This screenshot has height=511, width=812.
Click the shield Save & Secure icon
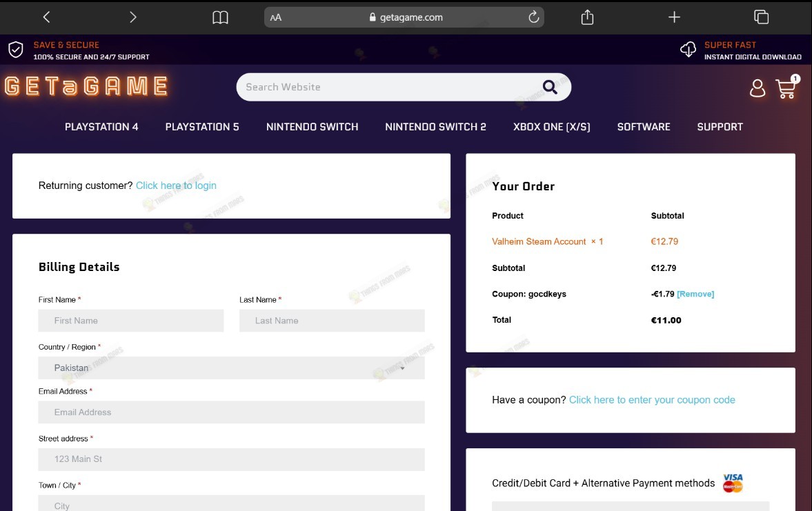pos(16,50)
